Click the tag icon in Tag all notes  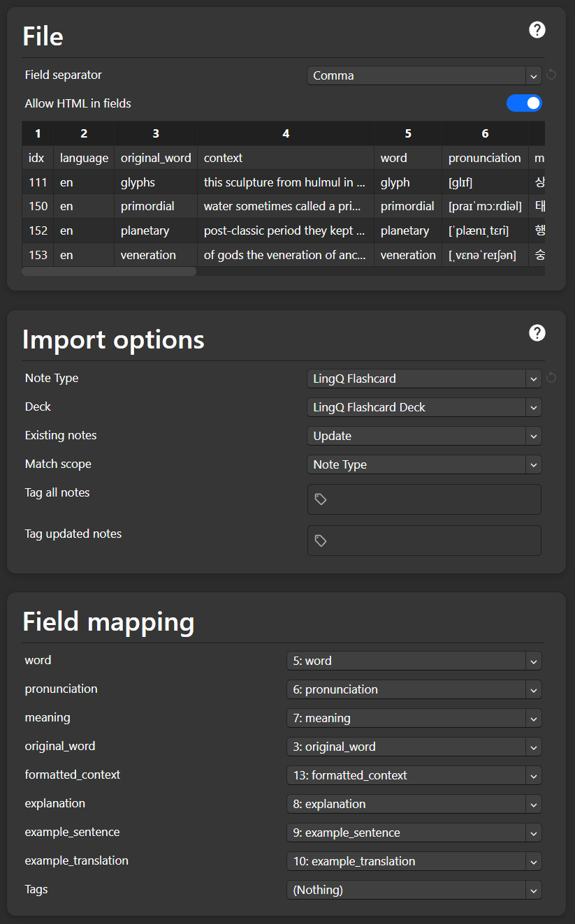[x=321, y=499]
